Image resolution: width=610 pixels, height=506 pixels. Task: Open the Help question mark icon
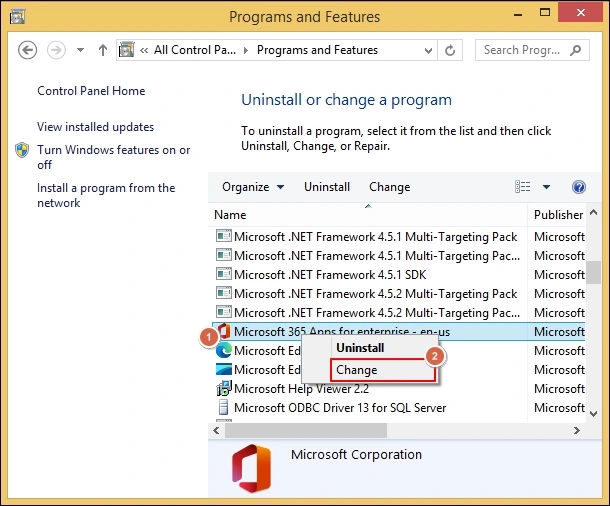pyautogui.click(x=578, y=187)
